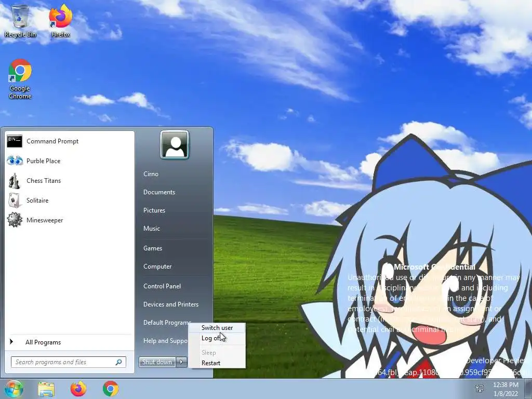Click the Show desktop strip beside the clock
This screenshot has width=532, height=399.
tap(528, 389)
